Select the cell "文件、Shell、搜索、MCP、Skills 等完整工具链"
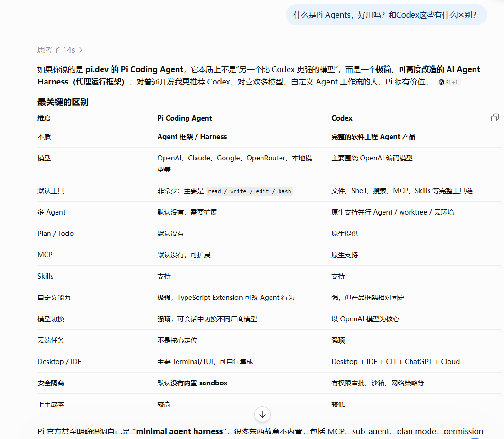504x439 pixels. coord(402,191)
